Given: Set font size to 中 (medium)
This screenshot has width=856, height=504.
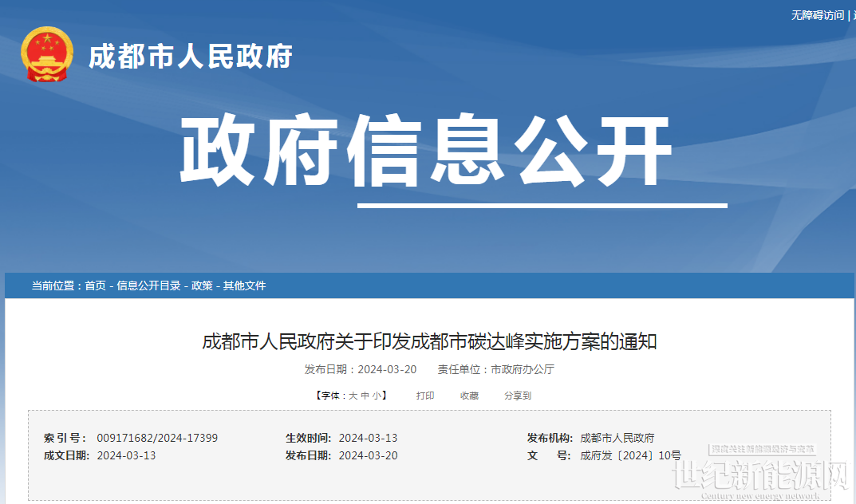Looking at the screenshot, I should click(x=365, y=396).
